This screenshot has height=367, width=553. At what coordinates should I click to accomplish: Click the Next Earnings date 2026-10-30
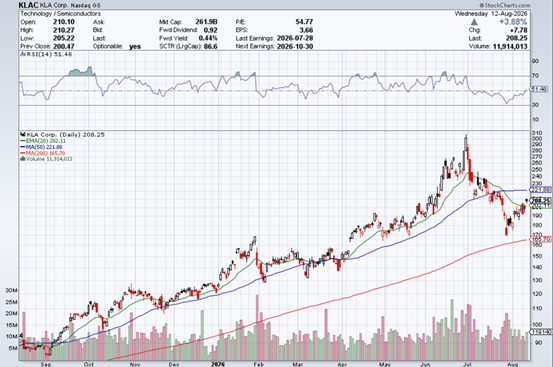(x=295, y=46)
